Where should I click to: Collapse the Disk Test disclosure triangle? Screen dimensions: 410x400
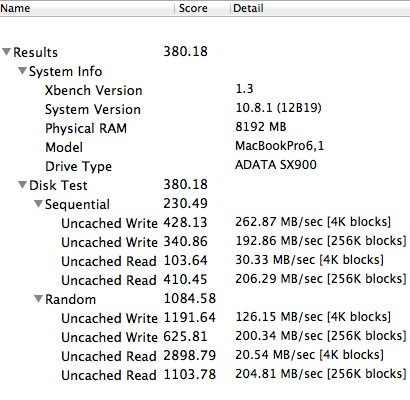[x=22, y=185]
